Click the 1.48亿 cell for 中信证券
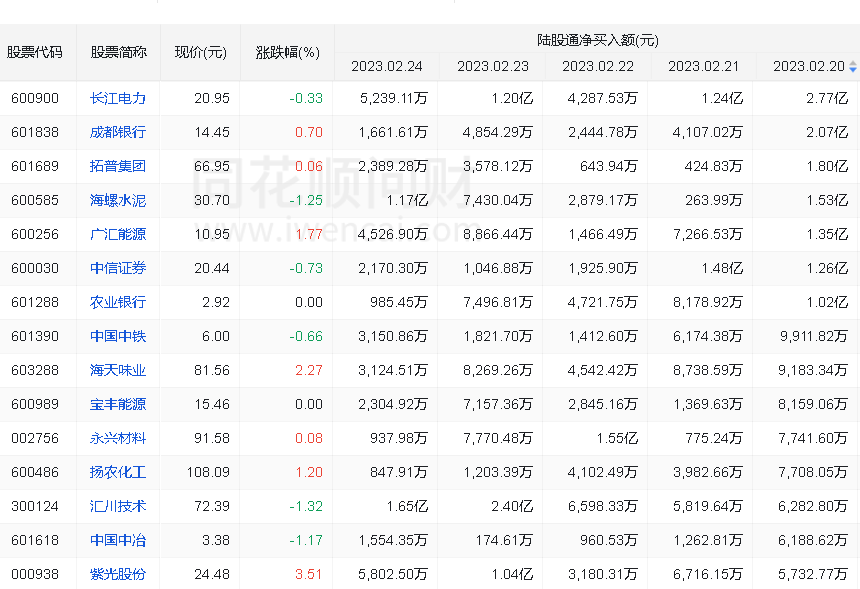 [x=722, y=268]
